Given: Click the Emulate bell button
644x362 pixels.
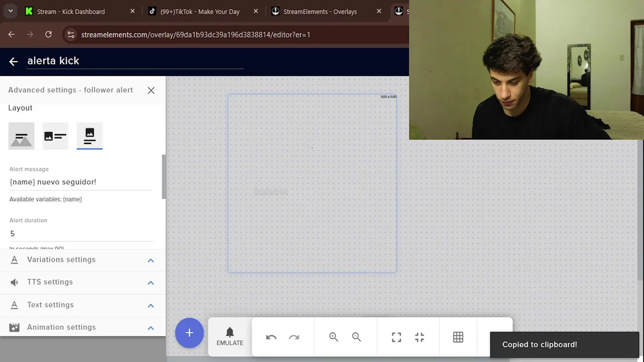Looking at the screenshot, I should pyautogui.click(x=230, y=336).
